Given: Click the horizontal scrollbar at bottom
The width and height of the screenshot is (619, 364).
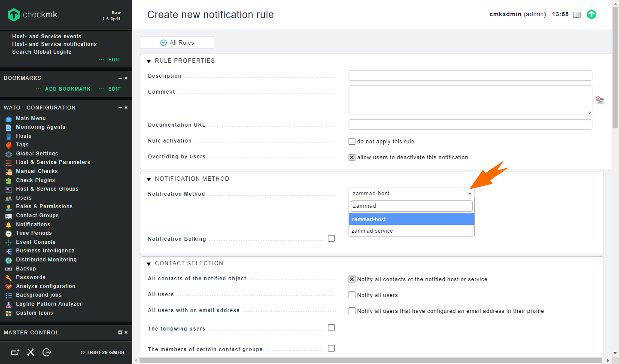Looking at the screenshot, I should click(370, 360).
